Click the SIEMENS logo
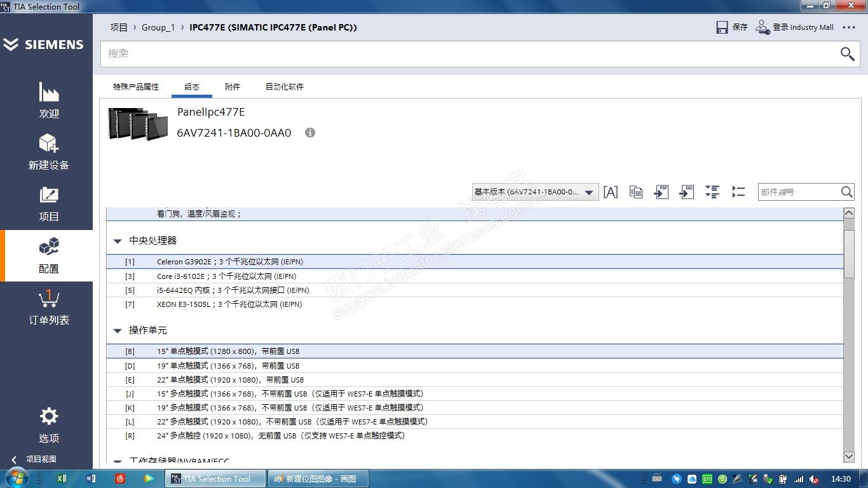The width and height of the screenshot is (868, 488). point(44,44)
